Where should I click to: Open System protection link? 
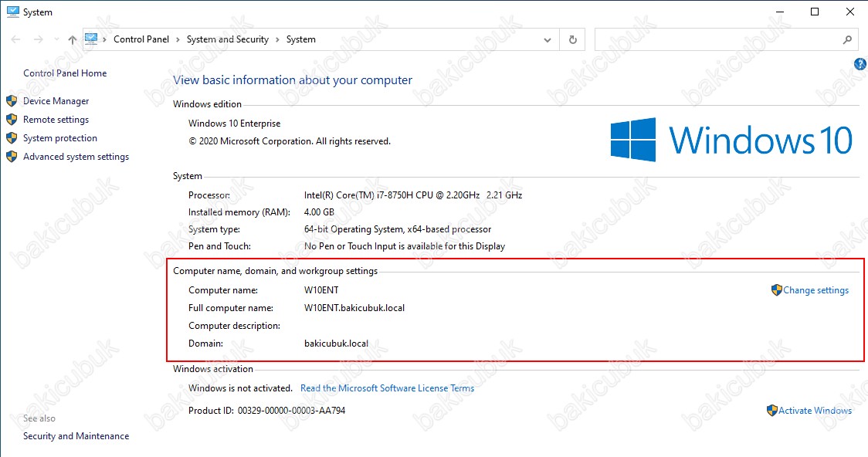(59, 137)
